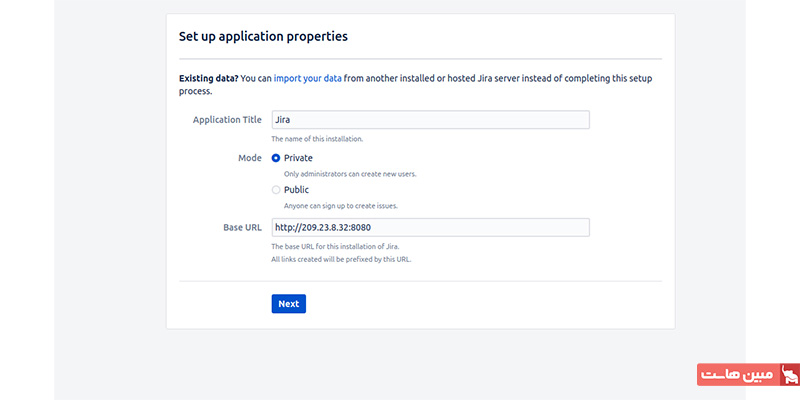Screen dimensions: 800x400
Task: Click 'Only administrators can create new users.' description
Action: pos(351,174)
